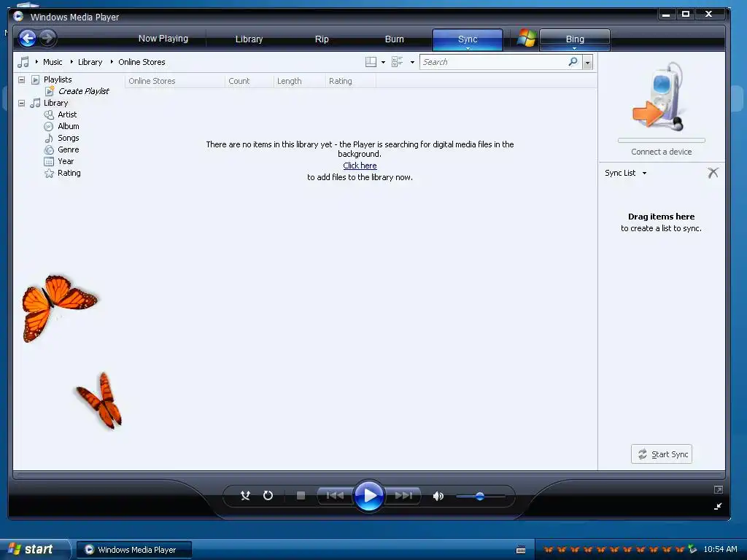Switch to the Library tab
This screenshot has width=747, height=560.
pos(249,39)
